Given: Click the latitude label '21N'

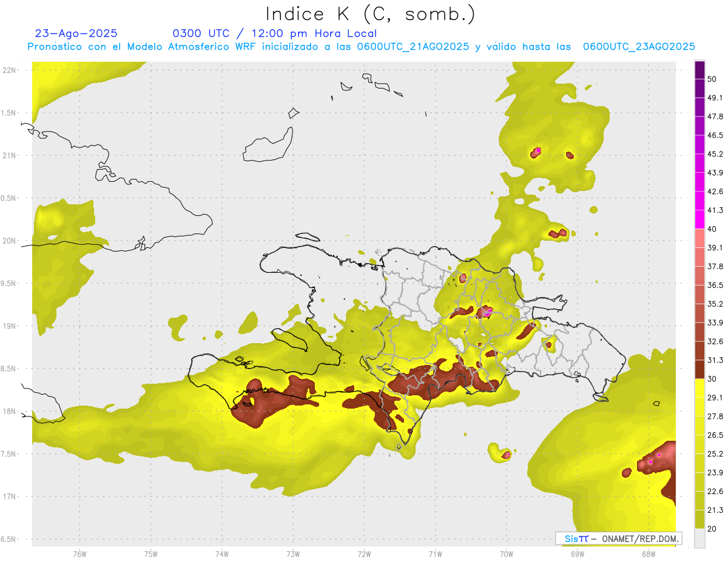Looking at the screenshot, I should point(9,156).
